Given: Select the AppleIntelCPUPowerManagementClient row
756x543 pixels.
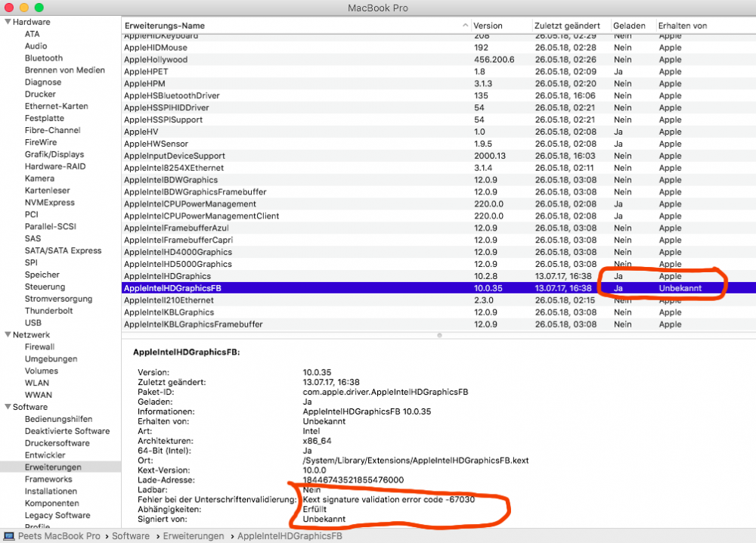Looking at the screenshot, I should click(438, 216).
